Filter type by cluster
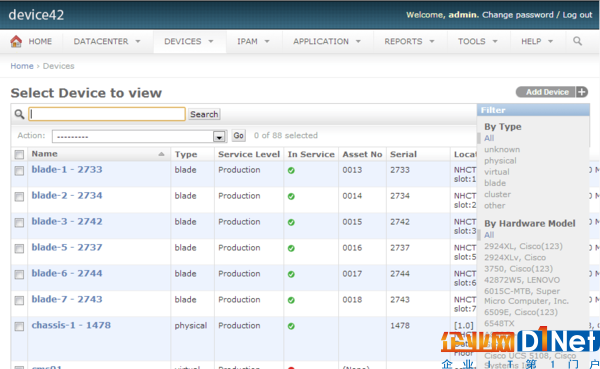The width and height of the screenshot is (600, 369). (x=497, y=194)
